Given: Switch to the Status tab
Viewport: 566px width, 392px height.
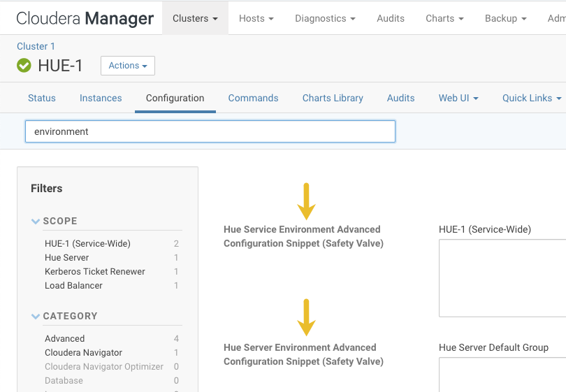Looking at the screenshot, I should pyautogui.click(x=42, y=98).
